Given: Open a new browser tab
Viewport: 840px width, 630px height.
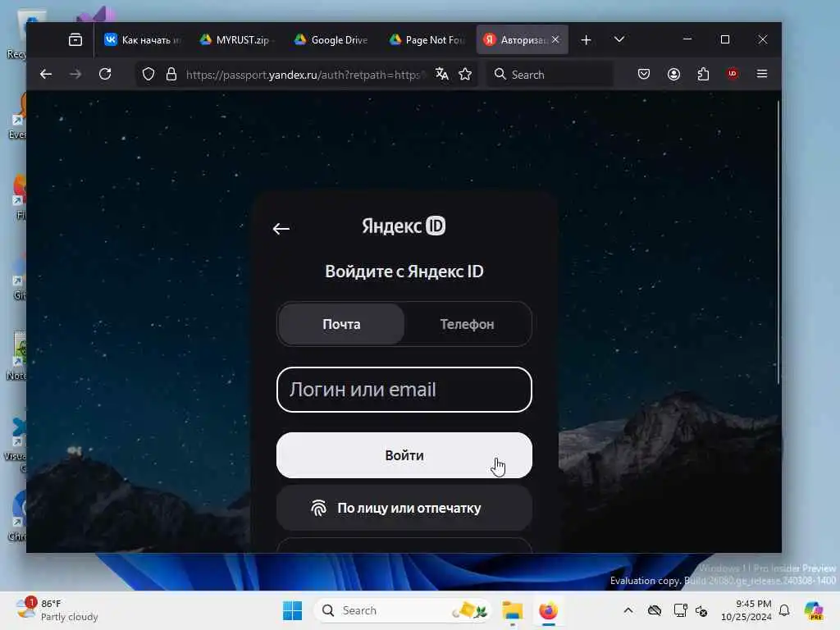Looking at the screenshot, I should click(586, 39).
